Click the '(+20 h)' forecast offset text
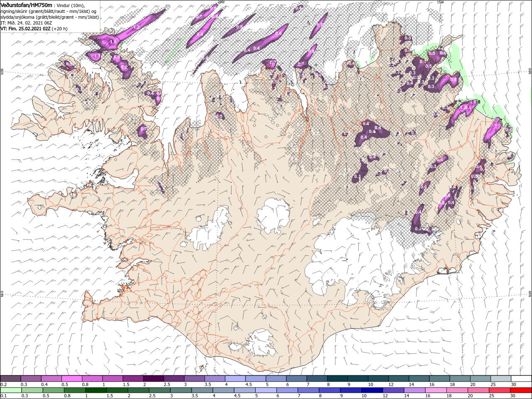The height and width of the screenshot is (399, 532). (x=60, y=29)
